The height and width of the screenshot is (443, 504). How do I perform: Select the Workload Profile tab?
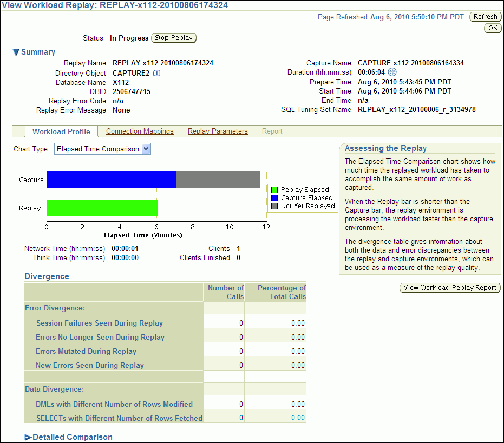point(61,131)
